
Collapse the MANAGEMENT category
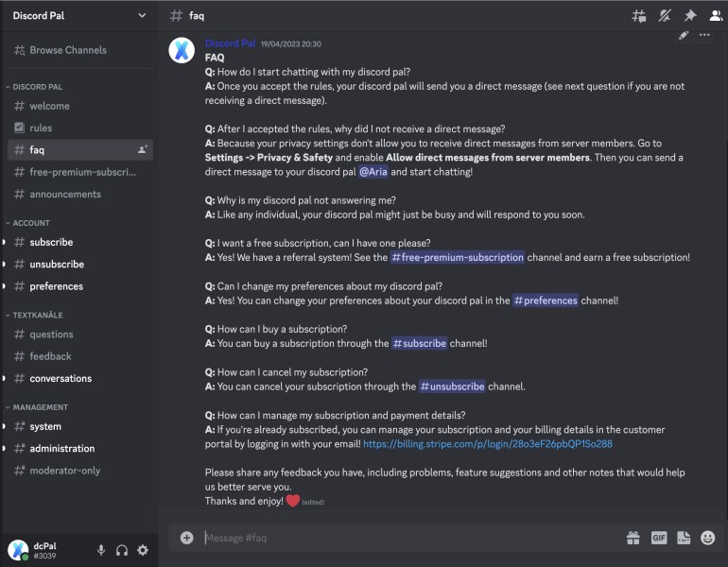pyautogui.click(x=39, y=407)
